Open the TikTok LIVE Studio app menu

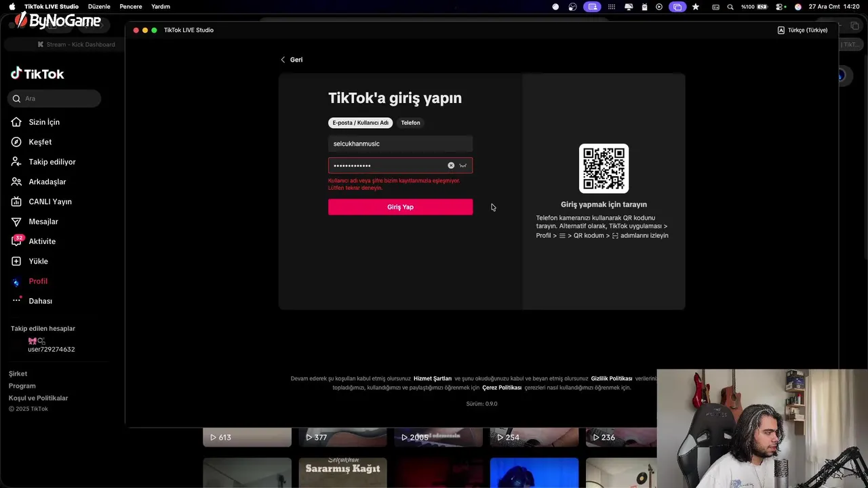pos(52,7)
